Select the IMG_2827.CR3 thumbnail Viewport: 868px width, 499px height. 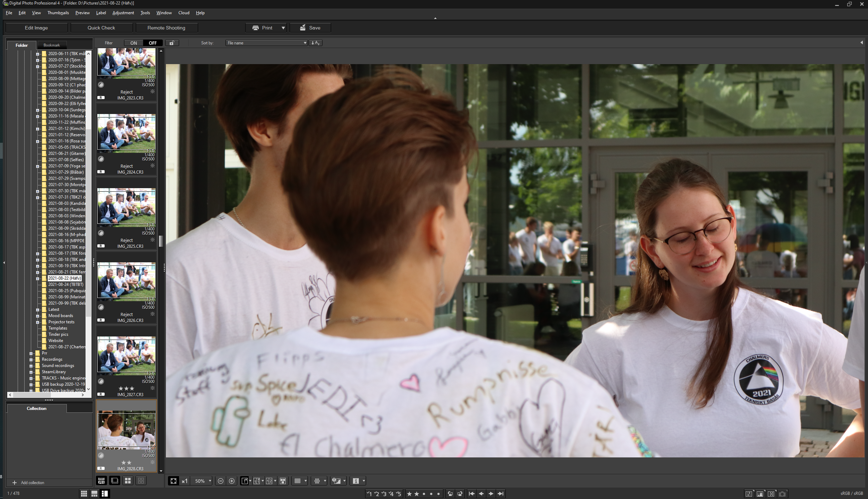click(x=126, y=356)
